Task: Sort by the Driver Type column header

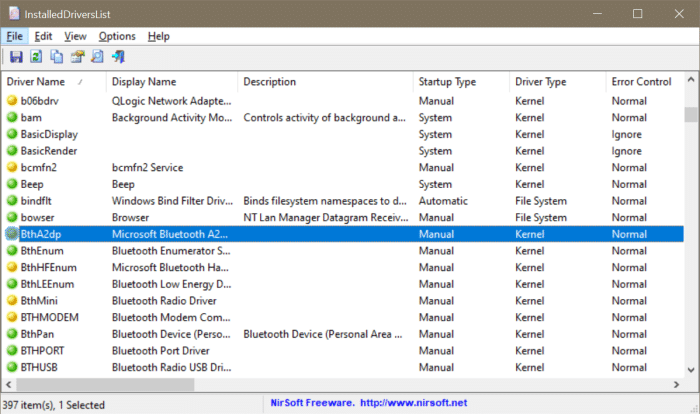Action: [x=558, y=82]
